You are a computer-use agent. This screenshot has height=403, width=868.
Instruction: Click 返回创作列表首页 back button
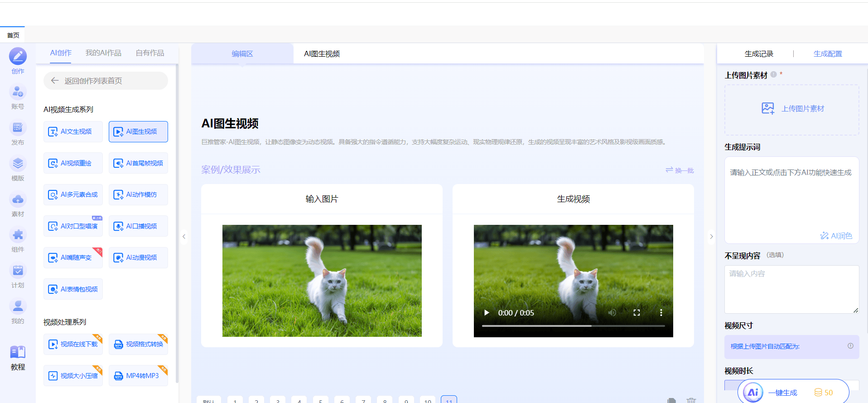106,81
